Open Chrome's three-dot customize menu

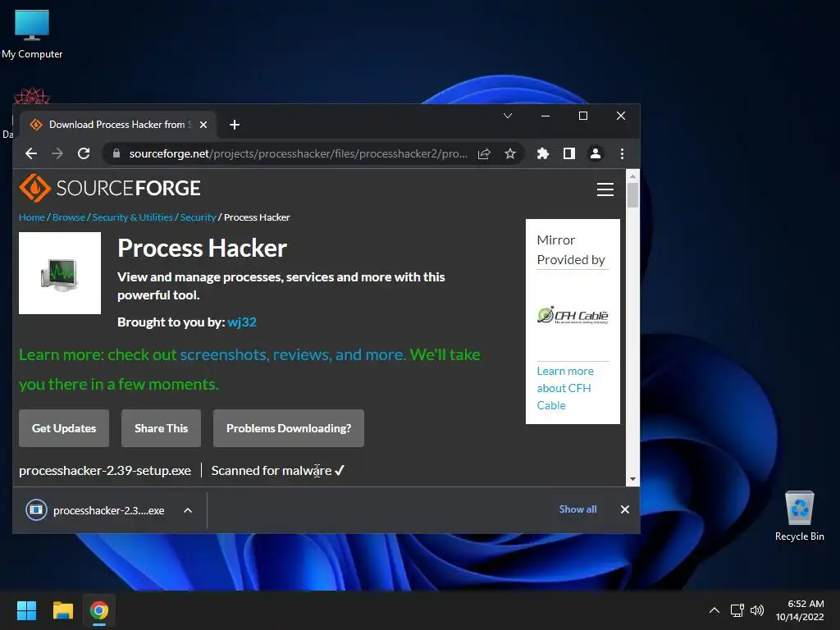click(622, 153)
